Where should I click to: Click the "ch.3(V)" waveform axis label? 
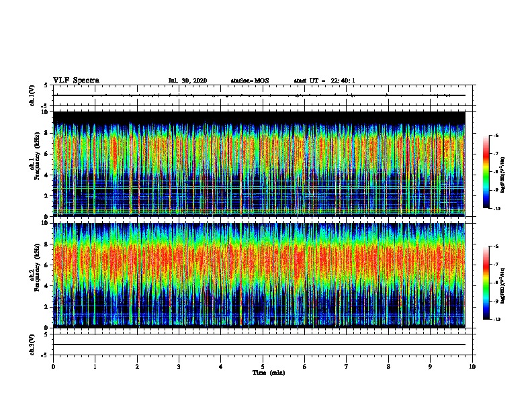pyautogui.click(x=32, y=345)
